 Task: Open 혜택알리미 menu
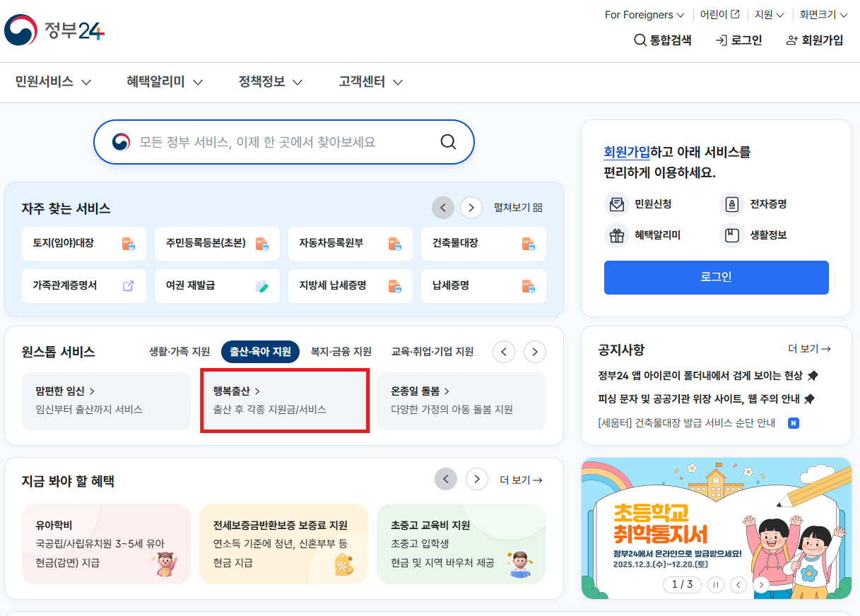point(165,82)
